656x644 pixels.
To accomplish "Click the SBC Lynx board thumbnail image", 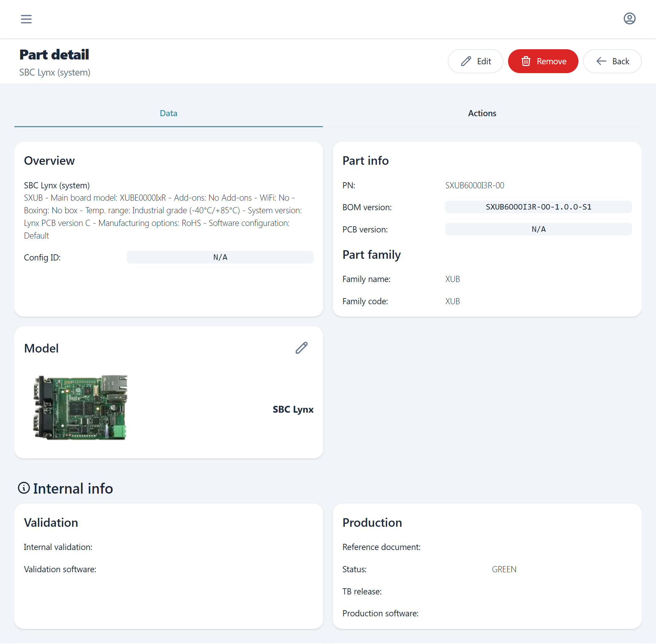I will click(81, 407).
